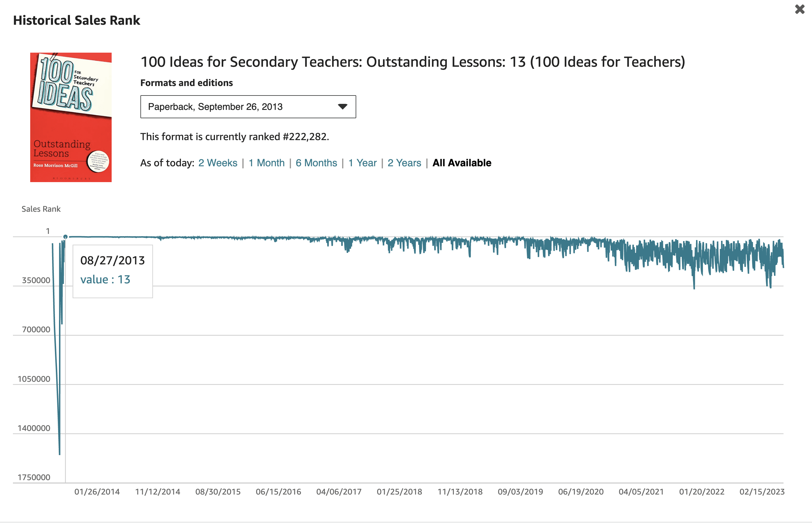This screenshot has width=812, height=523.
Task: Click the 350000 y-axis rank label
Action: [36, 280]
